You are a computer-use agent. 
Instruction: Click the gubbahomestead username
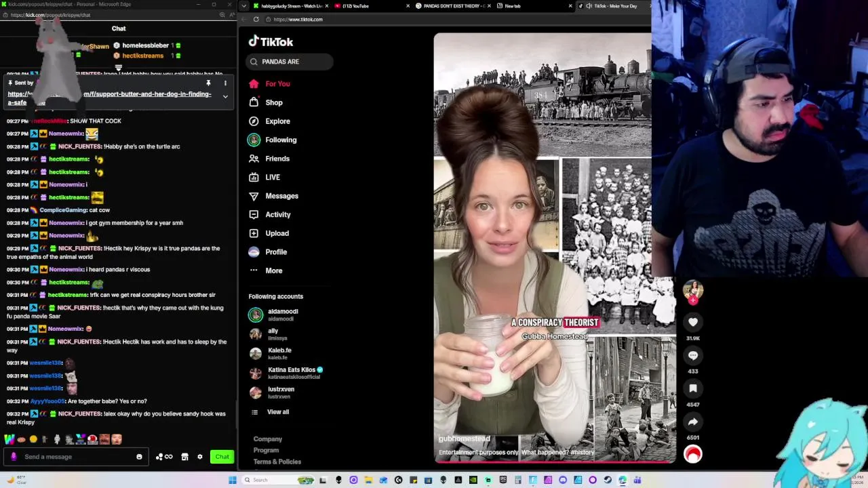coord(464,439)
